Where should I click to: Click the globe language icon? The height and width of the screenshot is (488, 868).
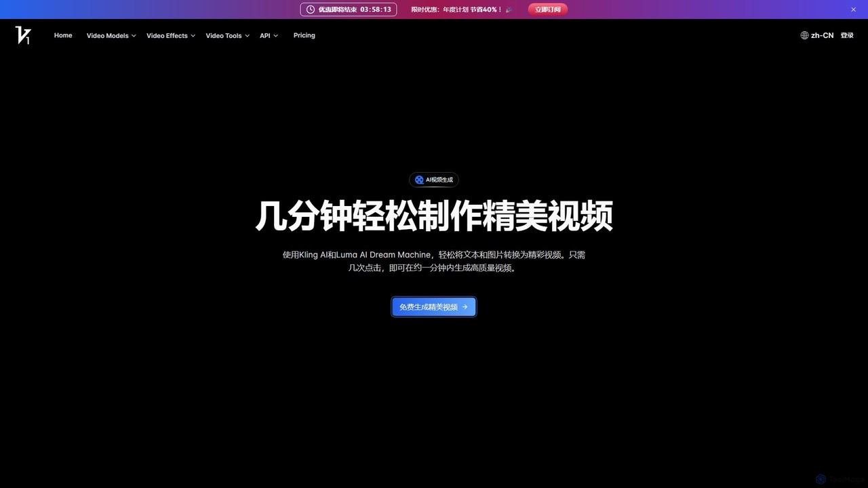click(x=804, y=35)
